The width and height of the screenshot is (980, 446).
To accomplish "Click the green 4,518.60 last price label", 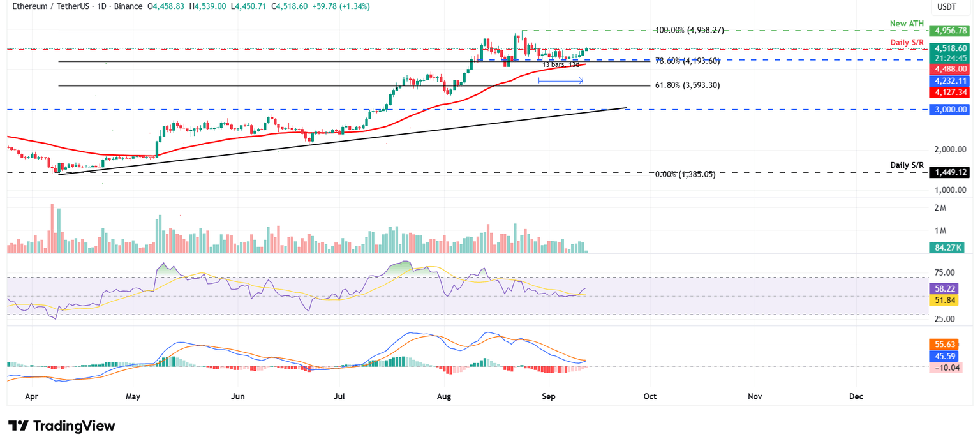I will coord(949,48).
